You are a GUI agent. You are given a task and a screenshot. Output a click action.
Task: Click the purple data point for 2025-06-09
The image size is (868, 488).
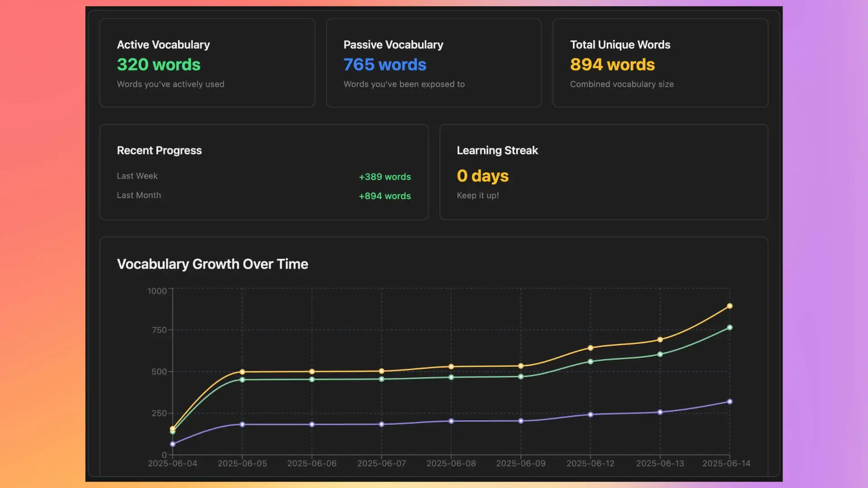point(521,420)
